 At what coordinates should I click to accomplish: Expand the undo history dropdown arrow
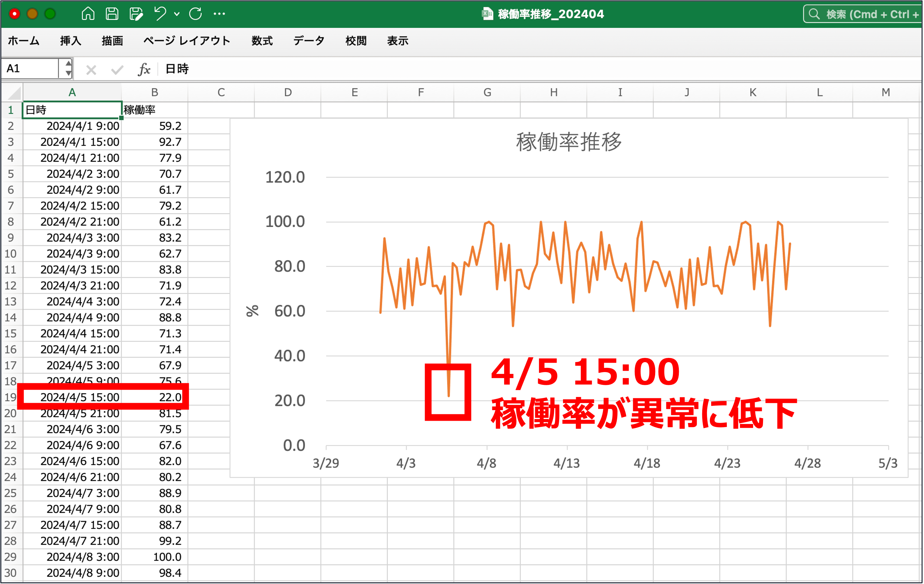(177, 14)
